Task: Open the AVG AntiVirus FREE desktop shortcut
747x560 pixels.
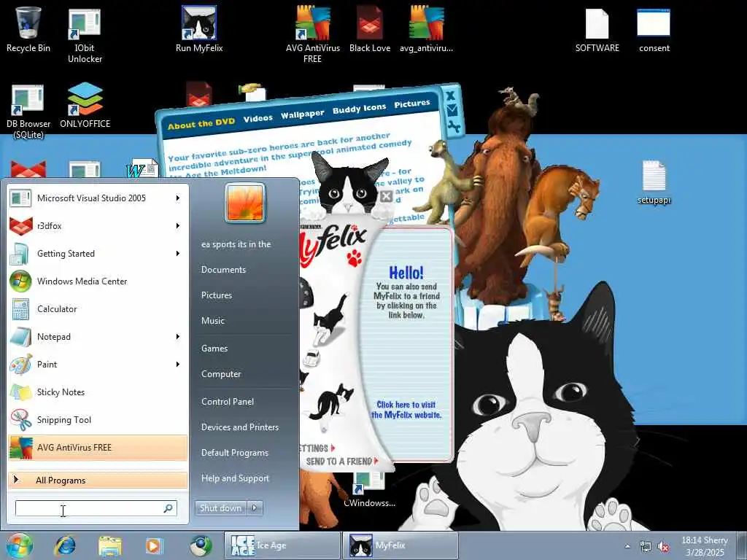Action: pos(312,35)
